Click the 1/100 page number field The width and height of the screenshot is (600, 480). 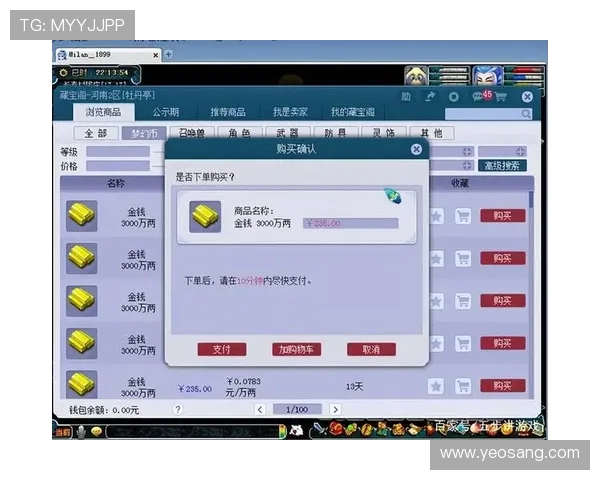[x=297, y=410]
